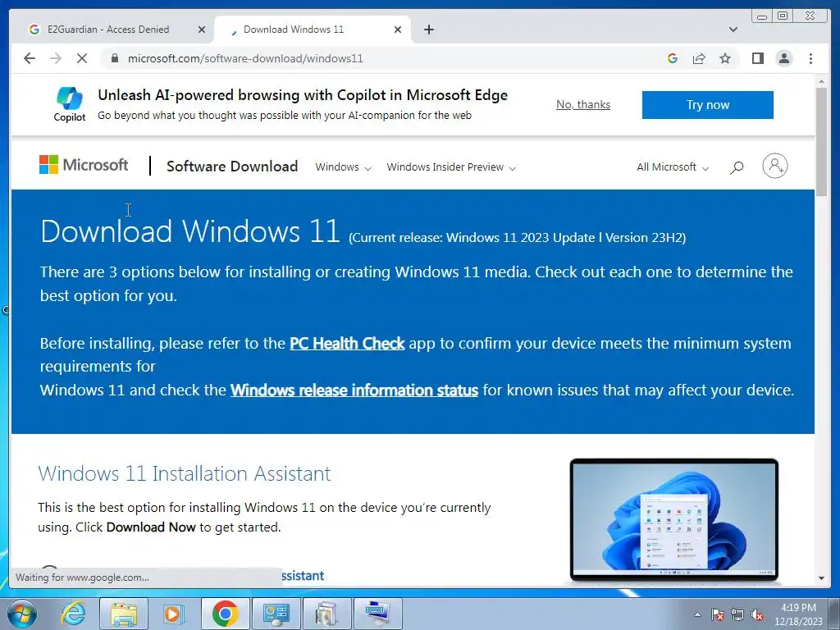Click the vertical scrollbar thumb
840x630 pixels.
(x=821, y=142)
